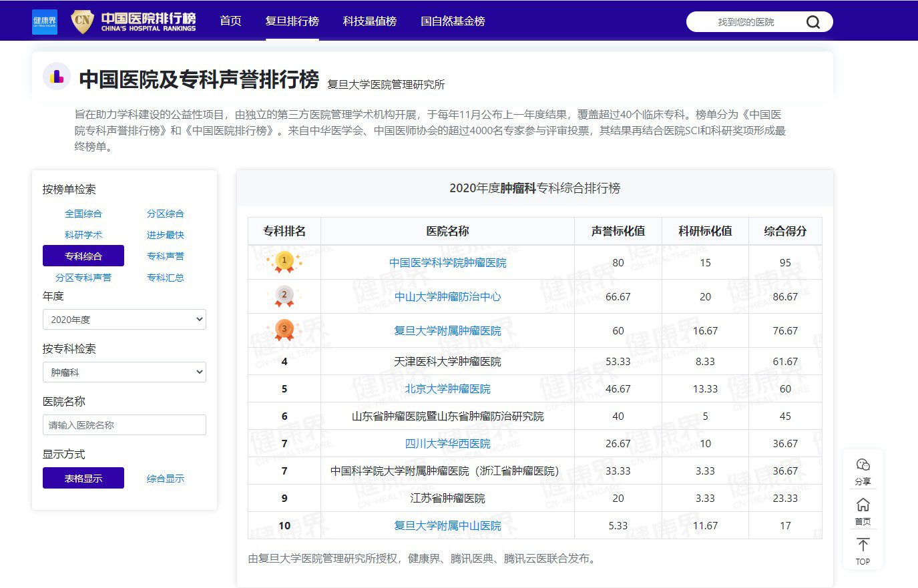Screen dimensions: 918x588
Task: Click the 表格显示 display button
Action: pyautogui.click(x=83, y=478)
